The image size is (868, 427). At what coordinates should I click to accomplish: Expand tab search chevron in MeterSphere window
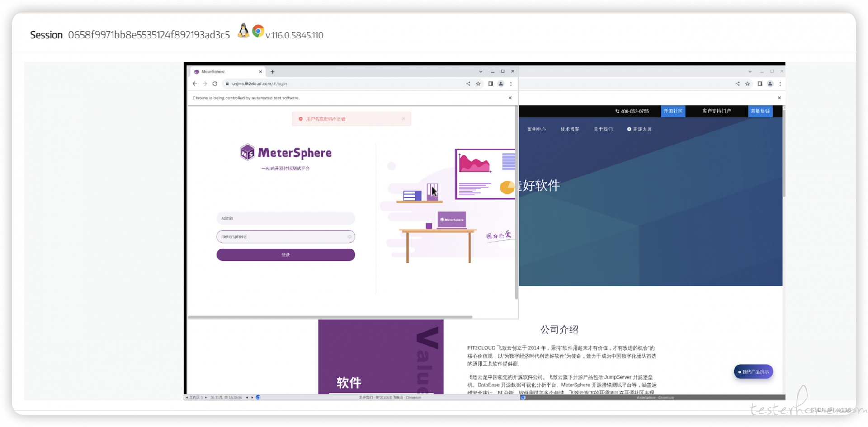point(481,72)
